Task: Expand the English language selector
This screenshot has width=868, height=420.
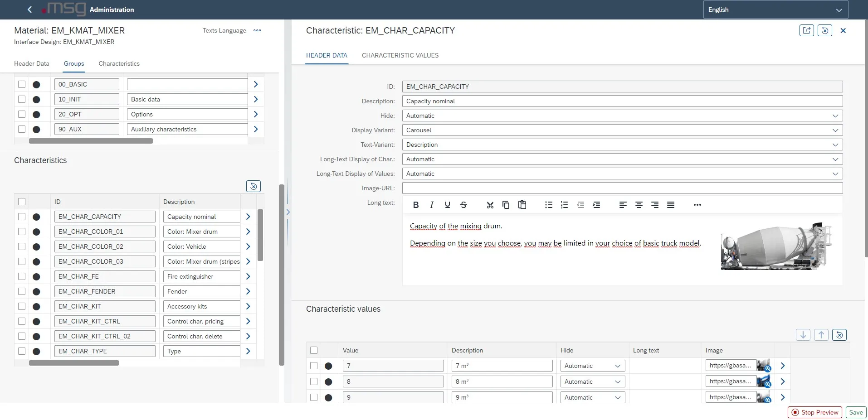Action: click(775, 10)
